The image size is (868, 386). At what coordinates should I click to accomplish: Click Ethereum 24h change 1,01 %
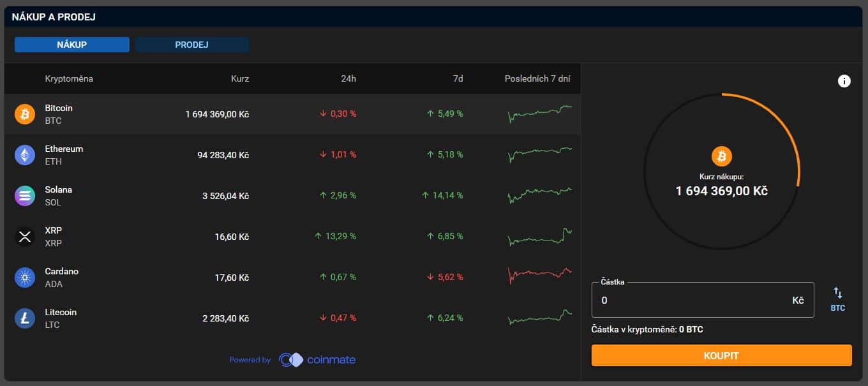pyautogui.click(x=338, y=155)
